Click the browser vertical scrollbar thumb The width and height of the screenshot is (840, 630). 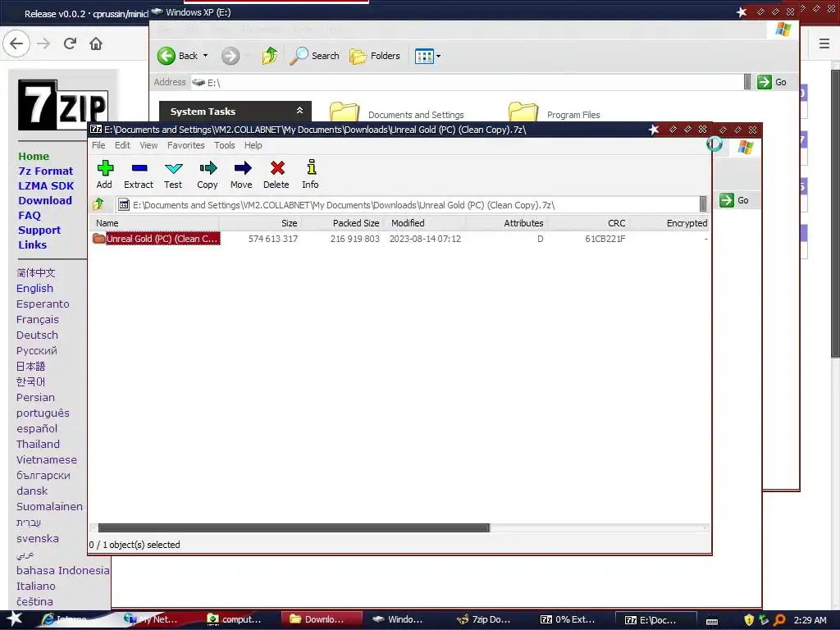[x=835, y=212]
